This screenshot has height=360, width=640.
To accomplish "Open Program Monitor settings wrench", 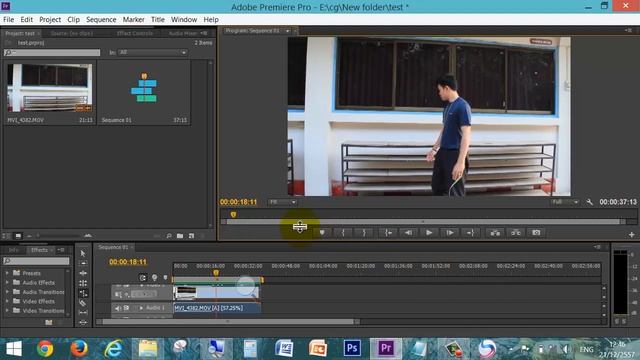I will (x=589, y=202).
